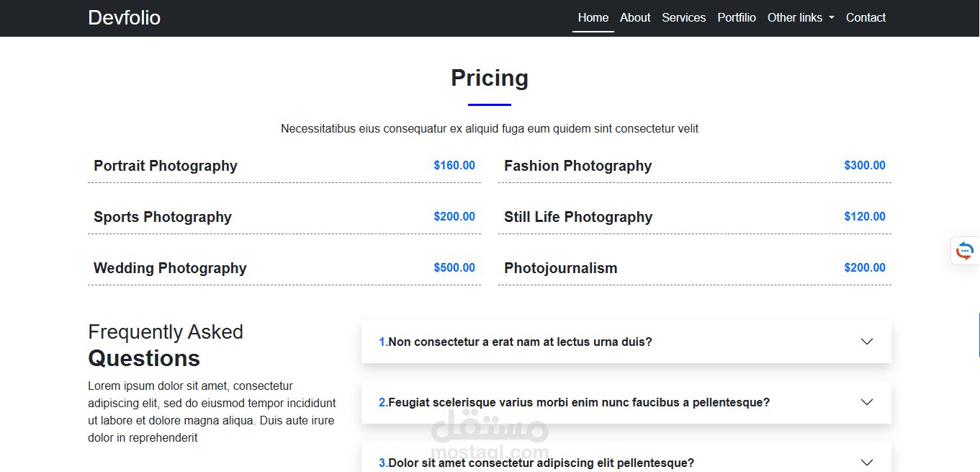Click the $300.00 Fashion price

[865, 166]
